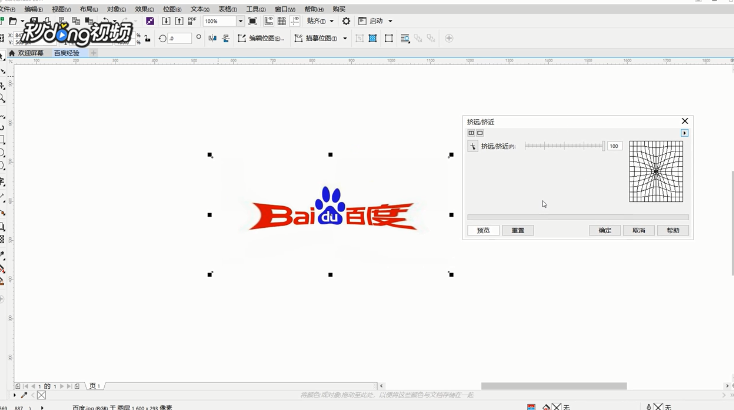Click the zoom level 100% field
The height and width of the screenshot is (410, 734).
coord(220,21)
